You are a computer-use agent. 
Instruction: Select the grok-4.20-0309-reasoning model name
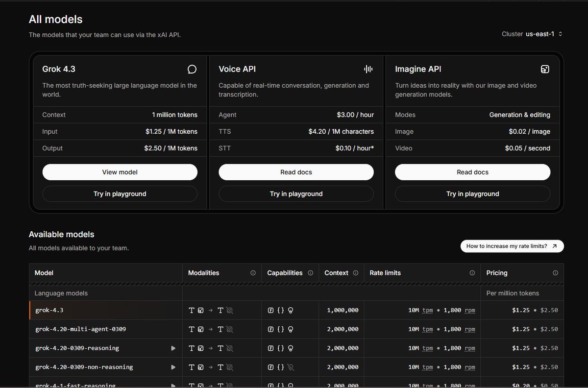(x=77, y=348)
